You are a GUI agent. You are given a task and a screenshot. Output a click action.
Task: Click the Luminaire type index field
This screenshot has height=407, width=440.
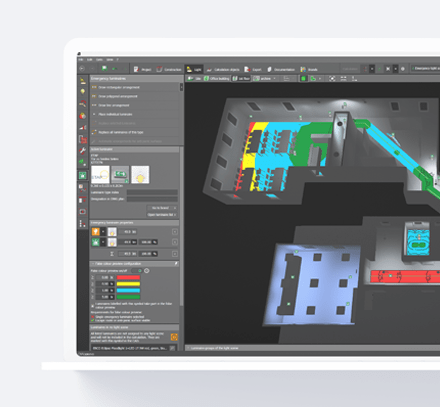[x=152, y=192]
